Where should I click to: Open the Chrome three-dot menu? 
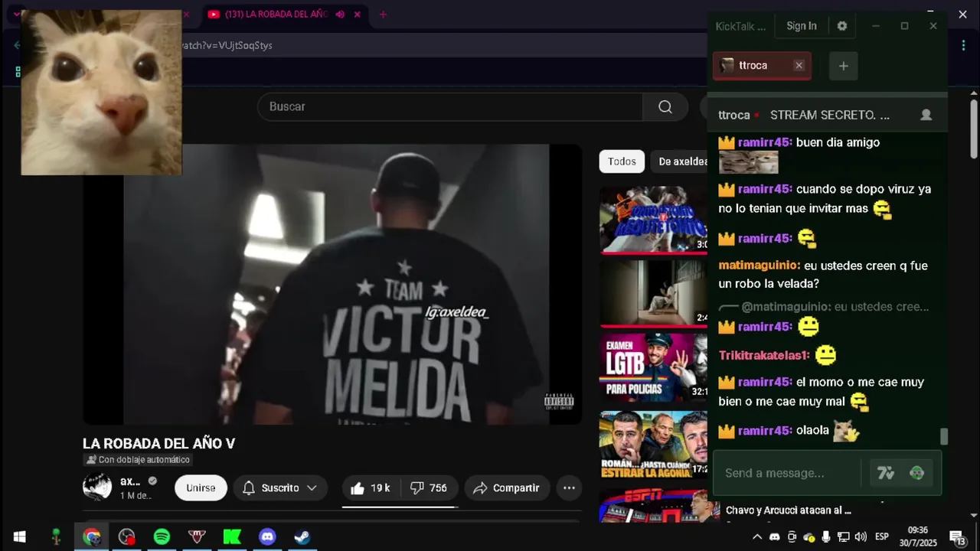[x=963, y=46]
